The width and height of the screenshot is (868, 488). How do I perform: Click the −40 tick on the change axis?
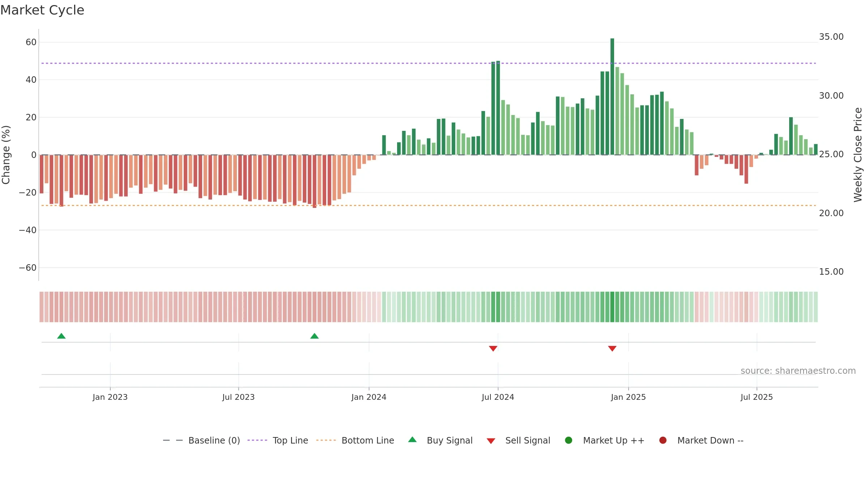click(x=28, y=230)
